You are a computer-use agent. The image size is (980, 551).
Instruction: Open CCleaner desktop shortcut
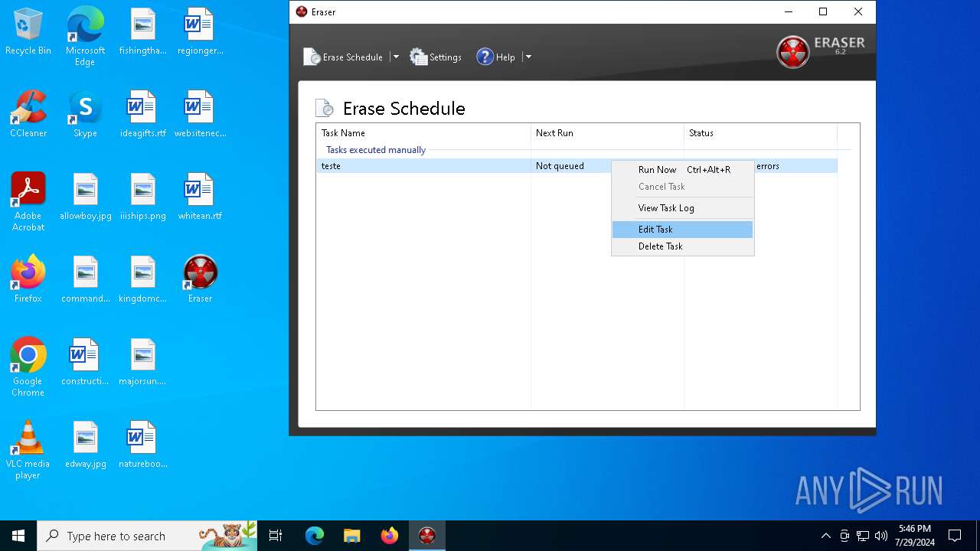28,115
